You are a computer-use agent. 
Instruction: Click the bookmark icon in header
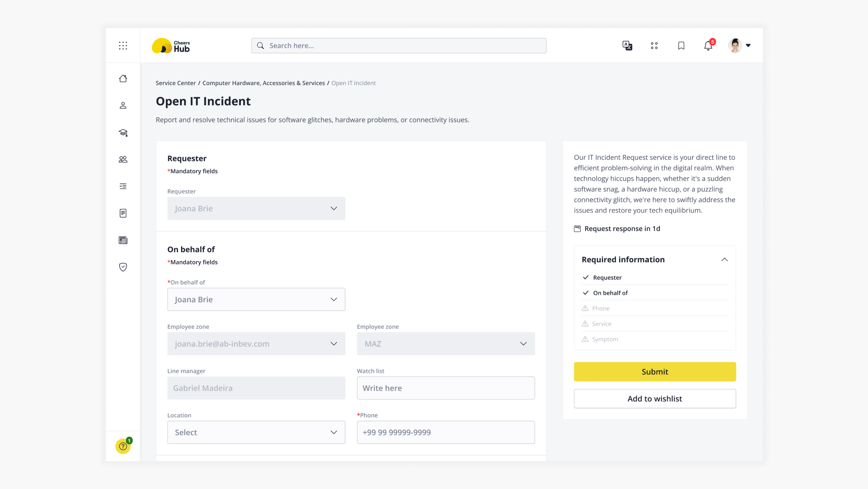681,46
